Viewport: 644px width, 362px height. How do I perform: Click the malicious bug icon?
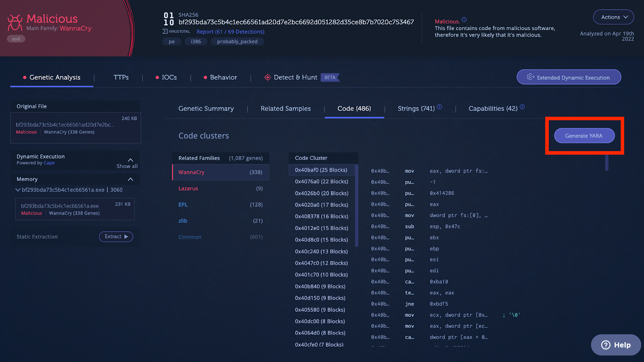(x=15, y=23)
